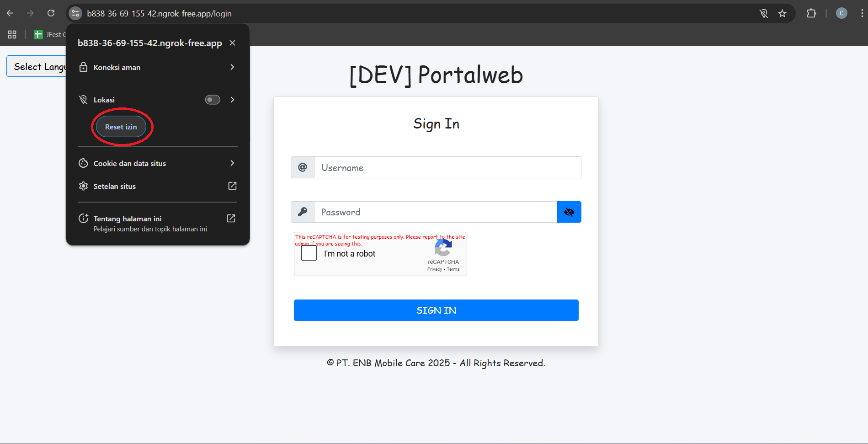This screenshot has width=868, height=444.
Task: Open the profile avatar icon
Action: point(841,13)
